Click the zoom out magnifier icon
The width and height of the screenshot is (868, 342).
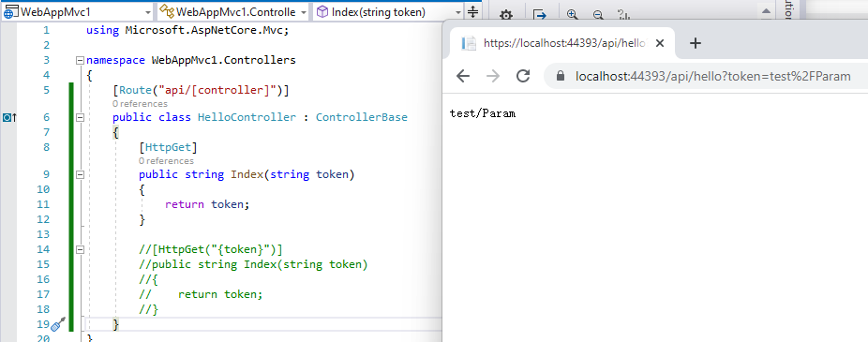598,15
